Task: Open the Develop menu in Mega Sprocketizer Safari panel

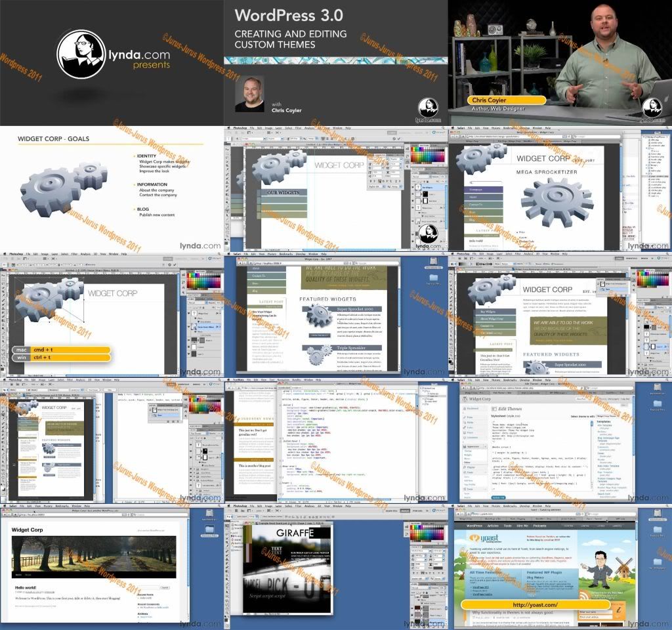Action: click(x=524, y=128)
